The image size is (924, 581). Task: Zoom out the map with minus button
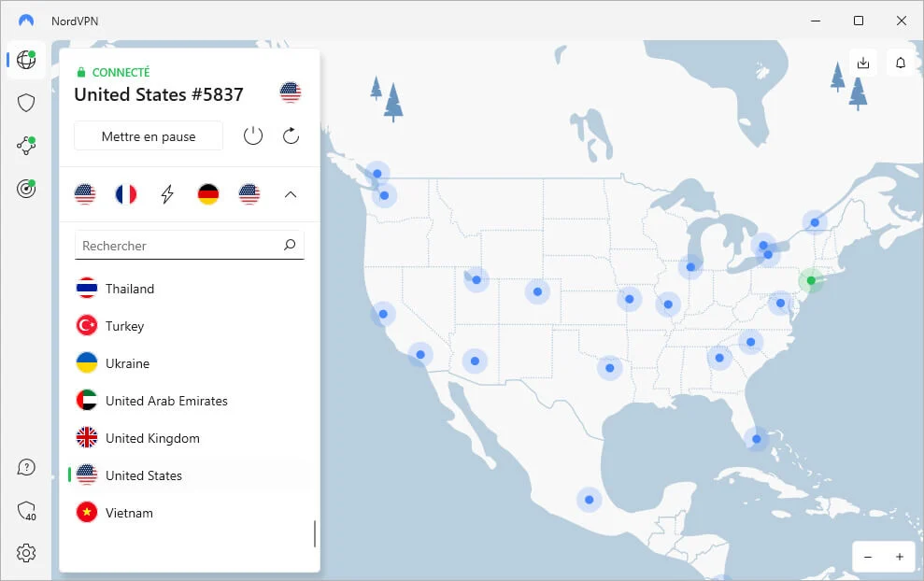868,557
